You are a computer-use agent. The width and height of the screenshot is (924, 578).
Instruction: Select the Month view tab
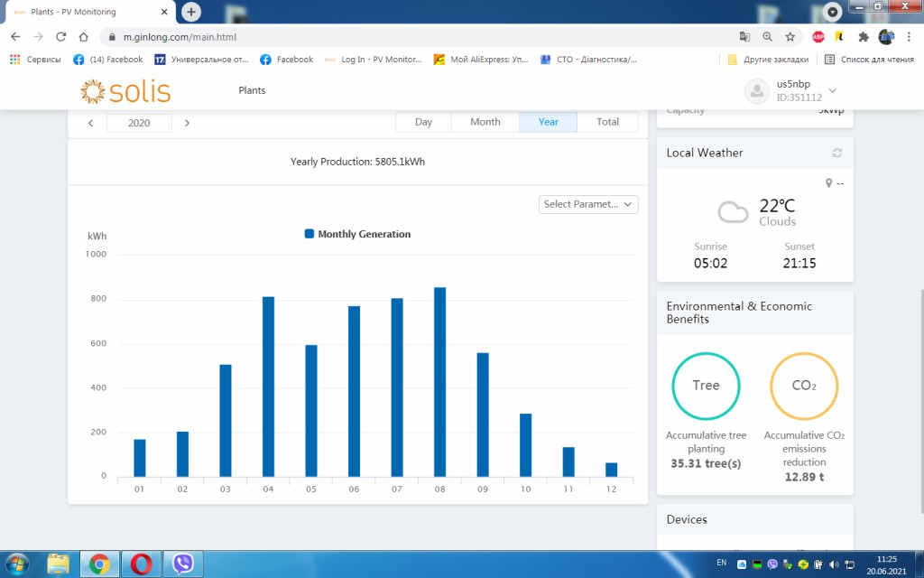click(485, 122)
